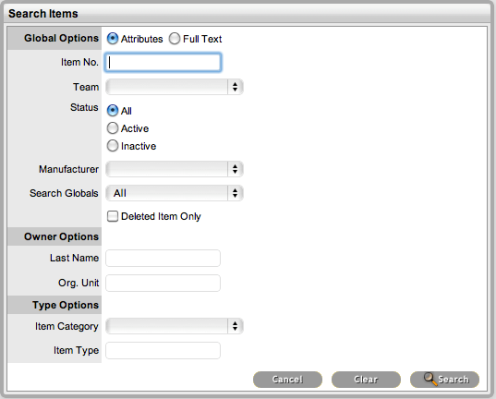
Task: Open the Search Globals dropdown showing All
Action: point(174,193)
